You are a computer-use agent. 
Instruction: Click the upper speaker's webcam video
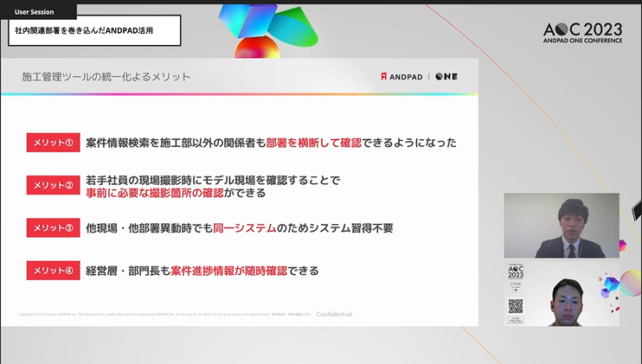[562, 226]
